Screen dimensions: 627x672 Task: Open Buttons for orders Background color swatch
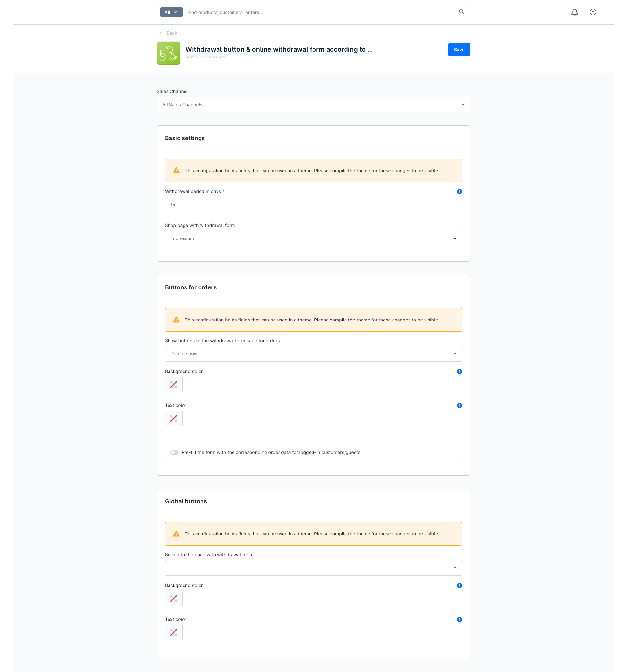(x=174, y=385)
